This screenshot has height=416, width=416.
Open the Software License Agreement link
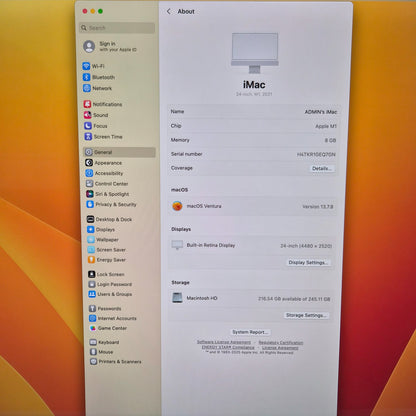click(224, 342)
